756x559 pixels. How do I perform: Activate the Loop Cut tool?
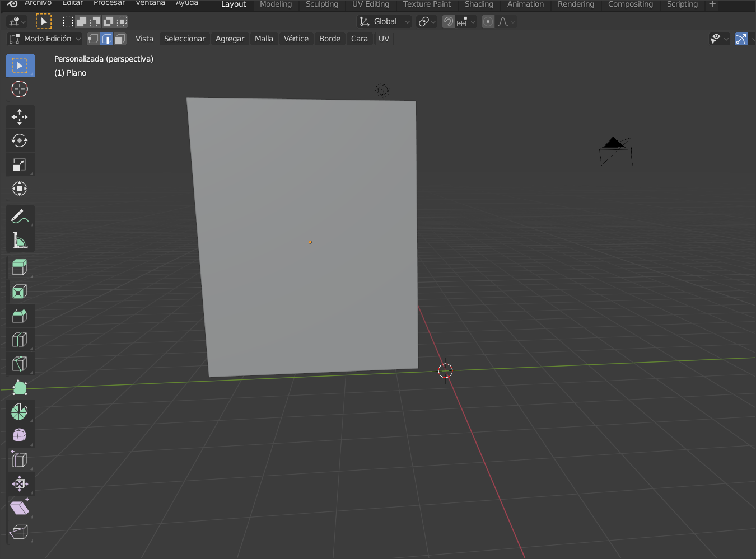point(20,340)
